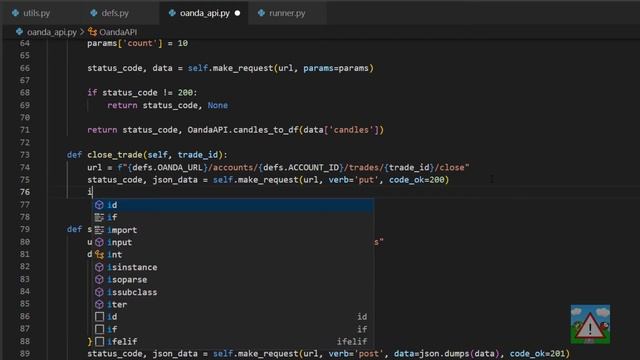Select the 'int' class suggestion

click(x=232, y=255)
